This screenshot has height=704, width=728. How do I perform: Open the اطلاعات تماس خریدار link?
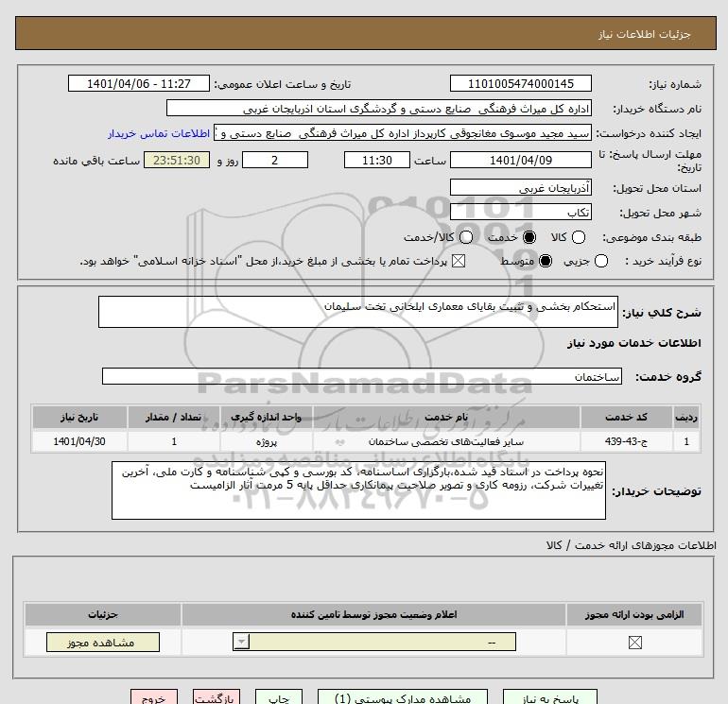pos(159,133)
